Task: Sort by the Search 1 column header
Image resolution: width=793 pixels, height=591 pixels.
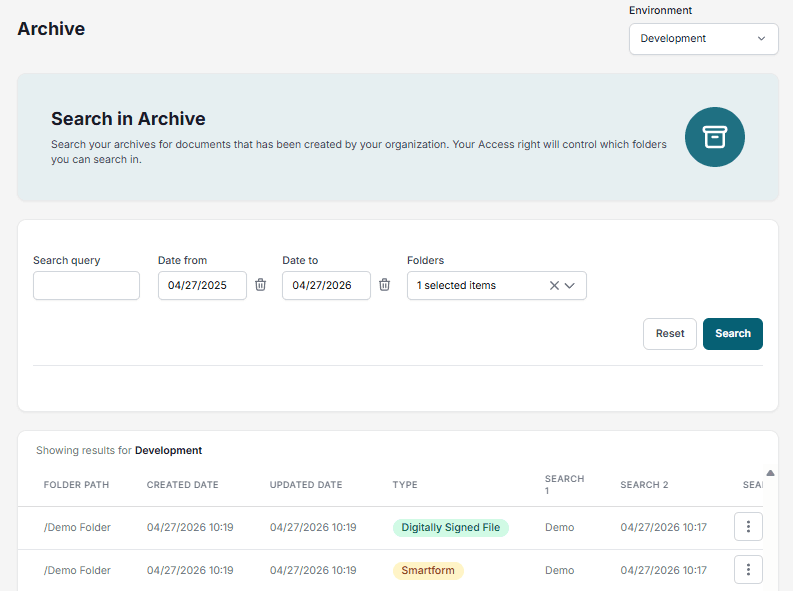Action: [x=564, y=484]
